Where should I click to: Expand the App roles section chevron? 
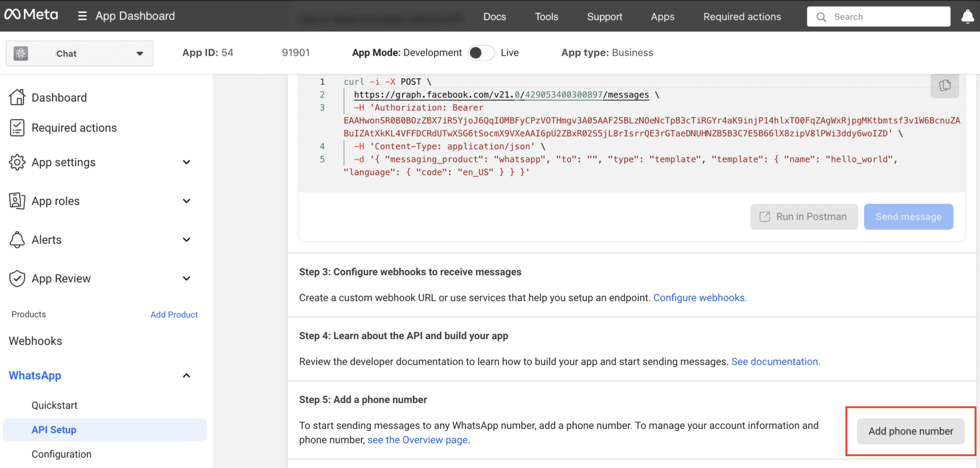[186, 201]
